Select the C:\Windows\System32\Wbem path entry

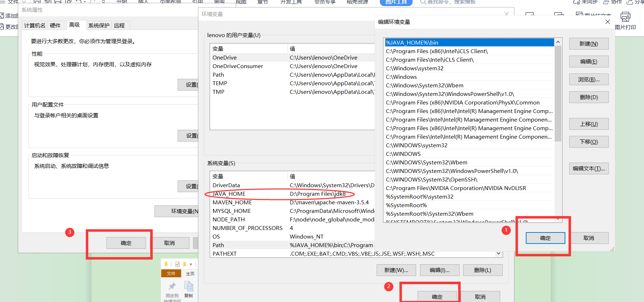click(469, 85)
